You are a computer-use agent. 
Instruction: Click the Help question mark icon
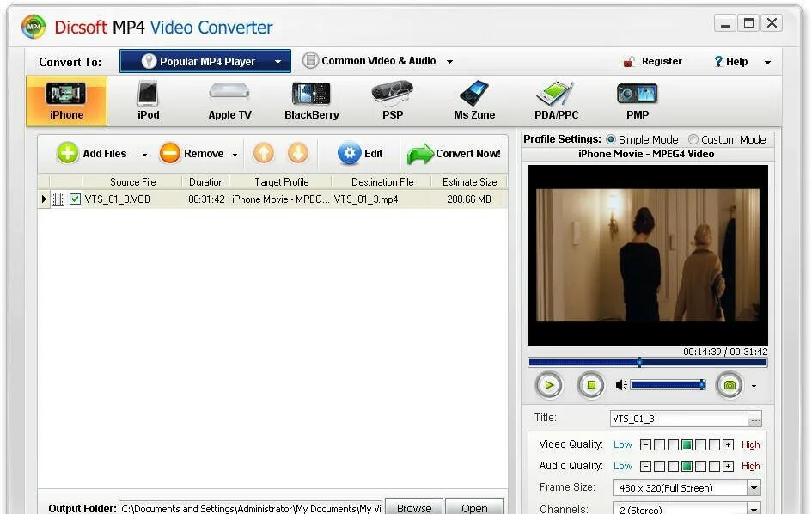718,62
